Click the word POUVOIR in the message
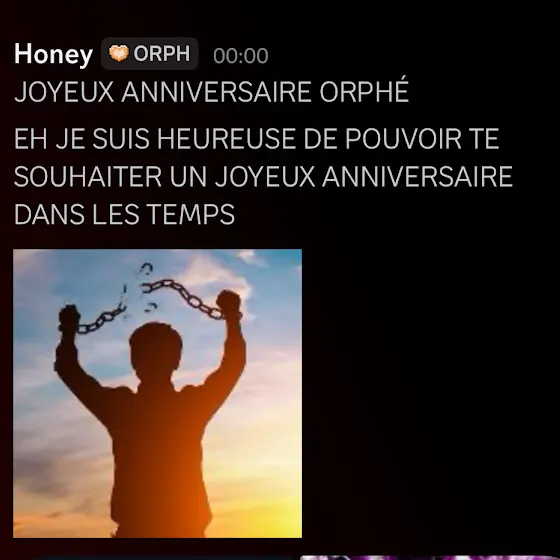The image size is (560, 560). [x=403, y=139]
